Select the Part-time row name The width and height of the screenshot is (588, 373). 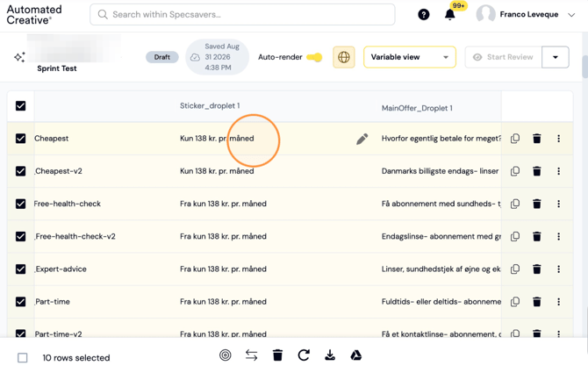[x=53, y=301]
